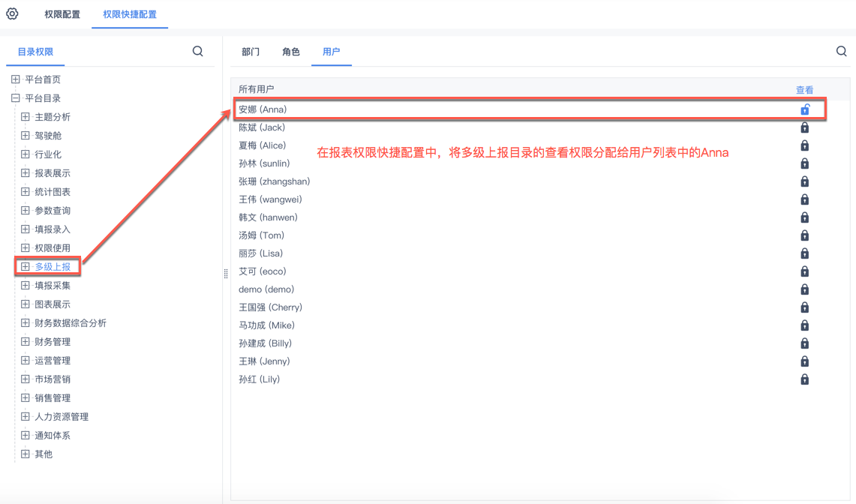Select 平台首页 tree item label
The height and width of the screenshot is (504, 856).
[x=43, y=79]
